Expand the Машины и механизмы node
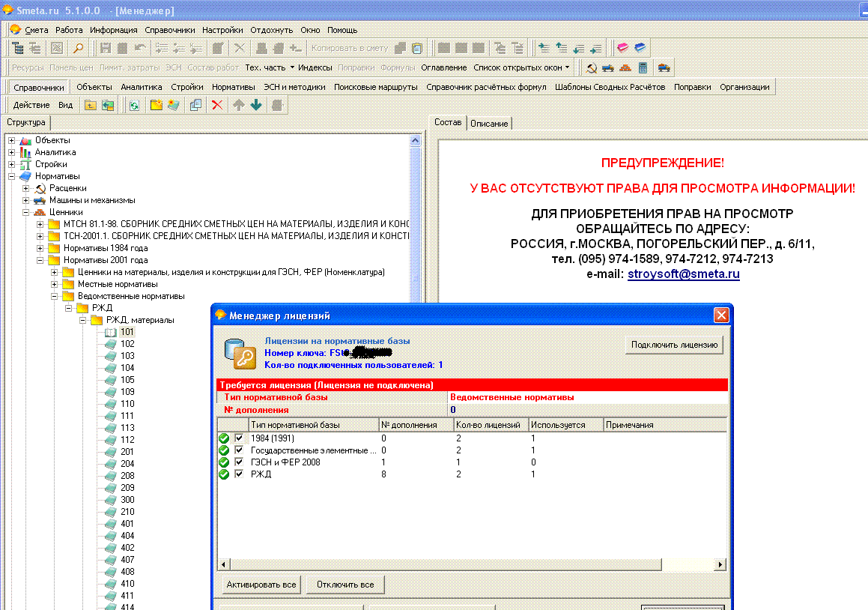Image resolution: width=868 pixels, height=610 pixels. pos(26,201)
